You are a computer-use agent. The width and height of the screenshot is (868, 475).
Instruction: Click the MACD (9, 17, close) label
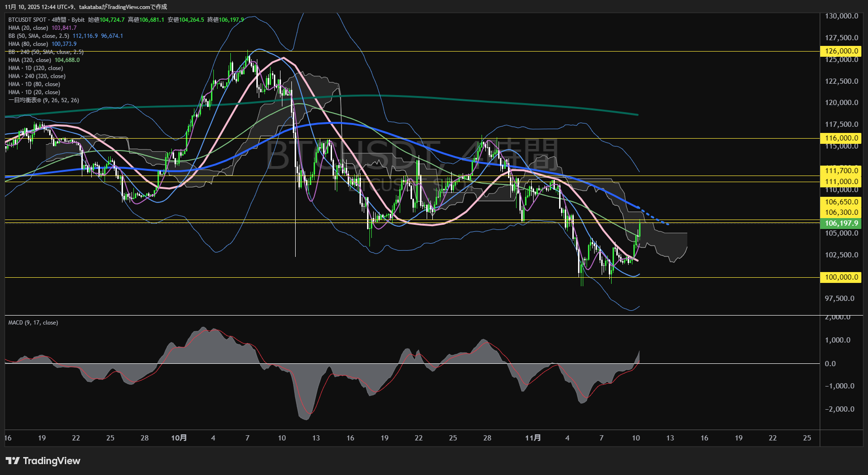click(33, 323)
